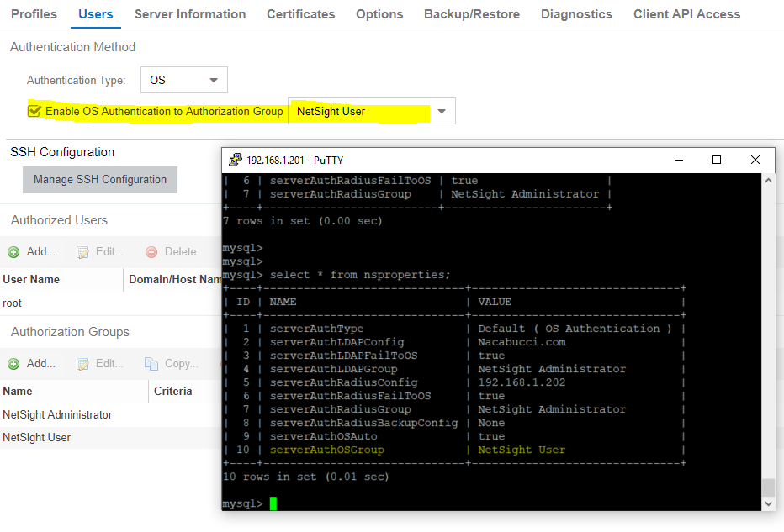
Task: Click serverAuthOSAuto in the PuTTY terminal
Action: (x=324, y=436)
